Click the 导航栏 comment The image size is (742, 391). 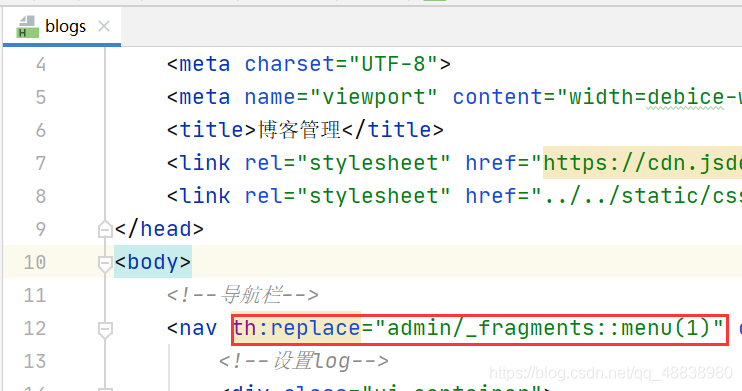click(x=242, y=295)
